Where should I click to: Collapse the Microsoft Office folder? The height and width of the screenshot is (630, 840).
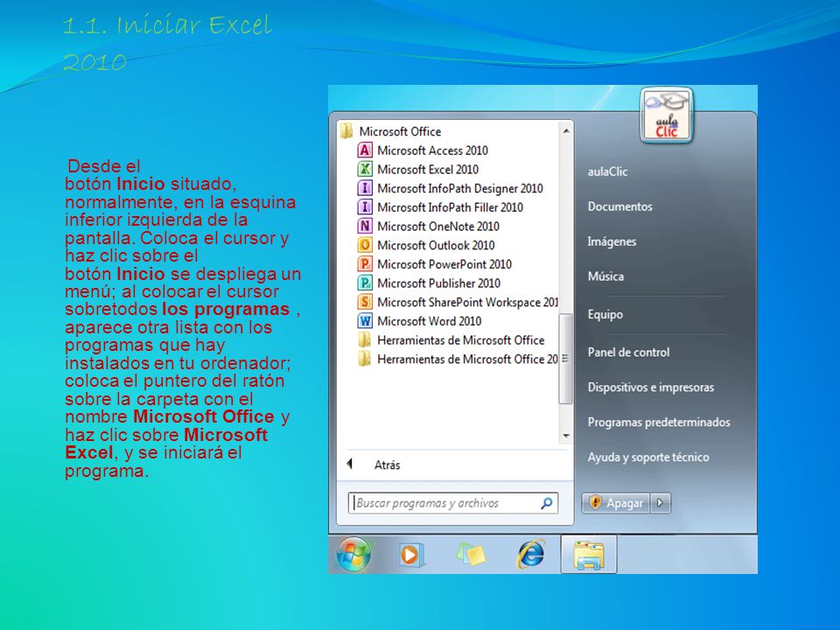point(400,131)
